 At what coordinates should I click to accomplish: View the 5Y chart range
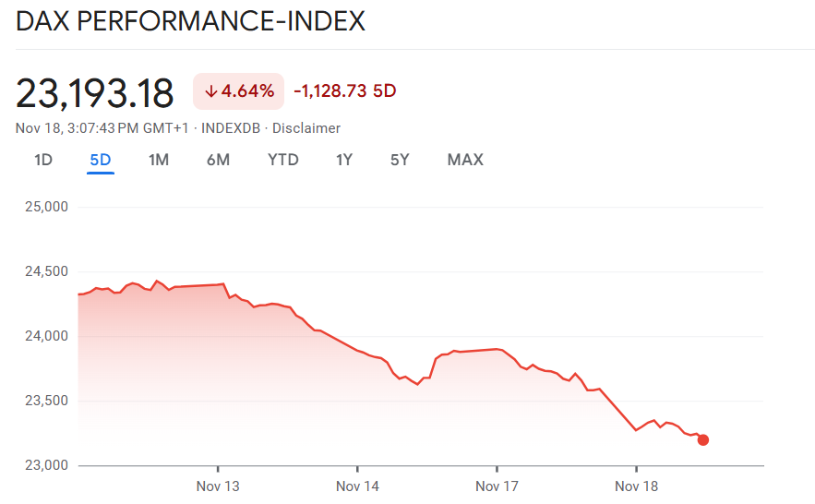coord(400,160)
